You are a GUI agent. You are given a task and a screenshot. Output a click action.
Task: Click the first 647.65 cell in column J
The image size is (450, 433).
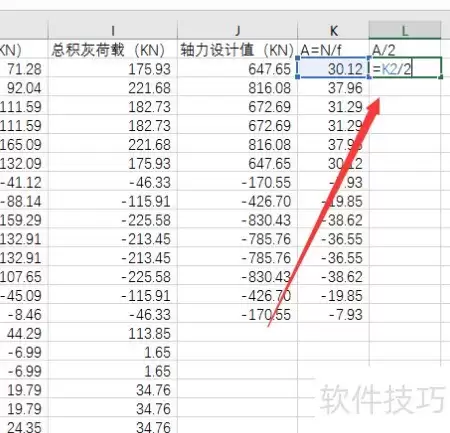pos(237,69)
